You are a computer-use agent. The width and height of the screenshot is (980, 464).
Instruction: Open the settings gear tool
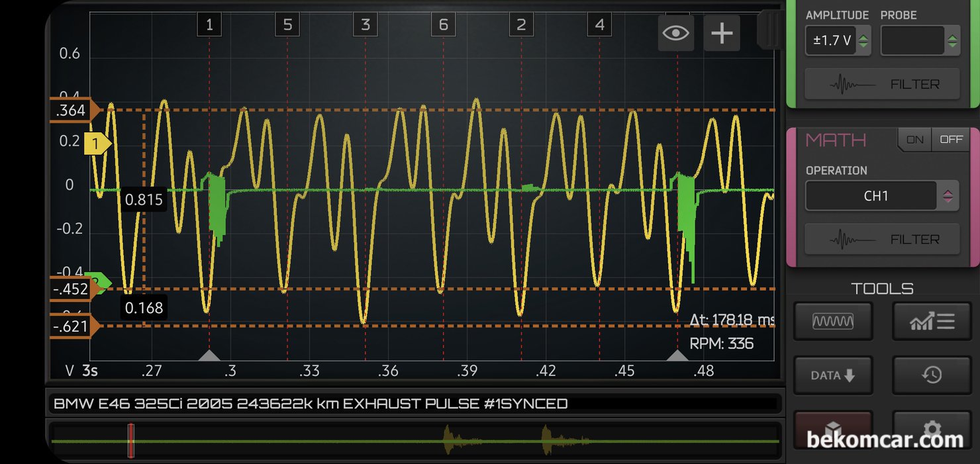pos(932,430)
